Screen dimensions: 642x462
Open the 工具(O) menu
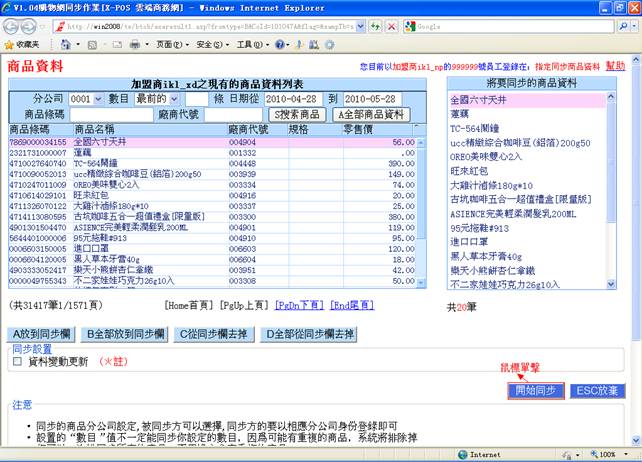[249, 45]
